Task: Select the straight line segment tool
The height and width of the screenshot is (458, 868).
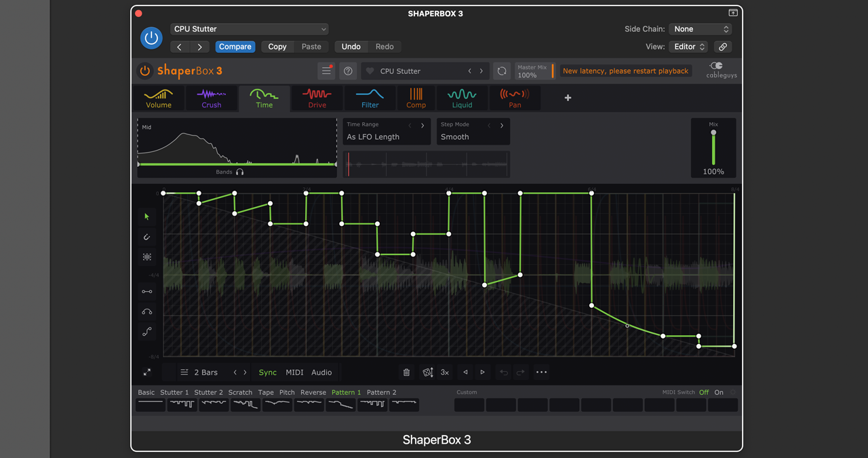Action: [147, 292]
